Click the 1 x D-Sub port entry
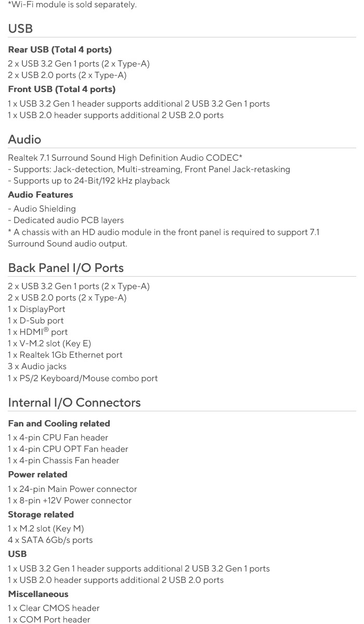364x624 pixels. pos(36,320)
